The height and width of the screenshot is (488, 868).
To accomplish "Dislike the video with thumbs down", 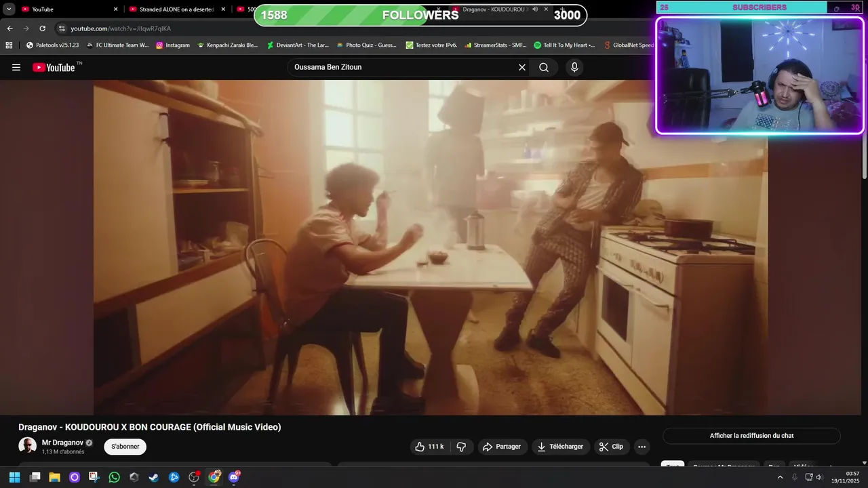I will pos(461,447).
